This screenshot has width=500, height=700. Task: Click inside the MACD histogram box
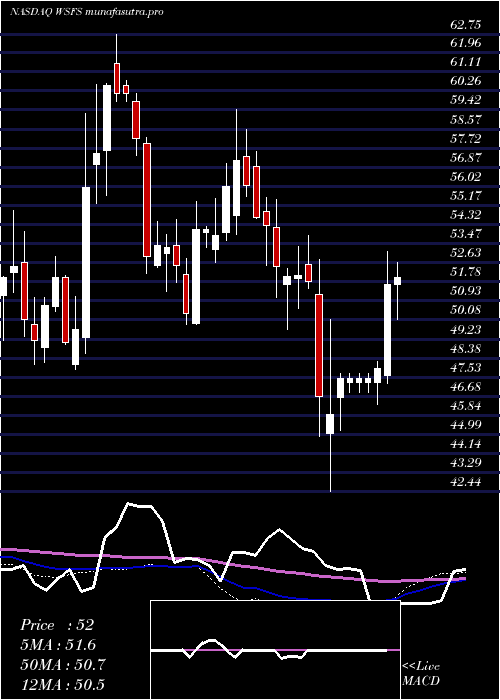pos(275,650)
